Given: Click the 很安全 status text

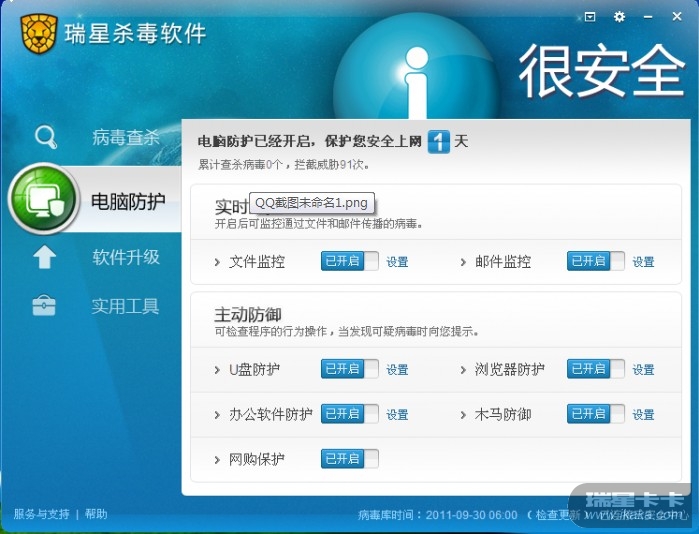Looking at the screenshot, I should (602, 71).
